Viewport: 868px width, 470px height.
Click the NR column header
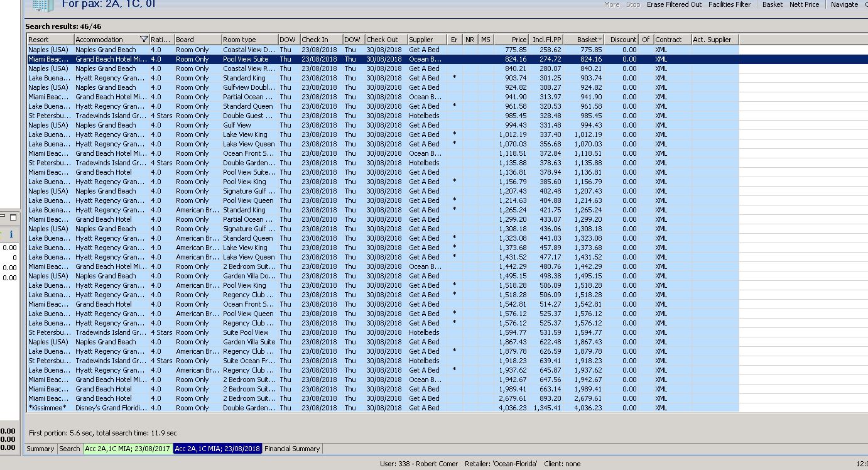(x=470, y=40)
